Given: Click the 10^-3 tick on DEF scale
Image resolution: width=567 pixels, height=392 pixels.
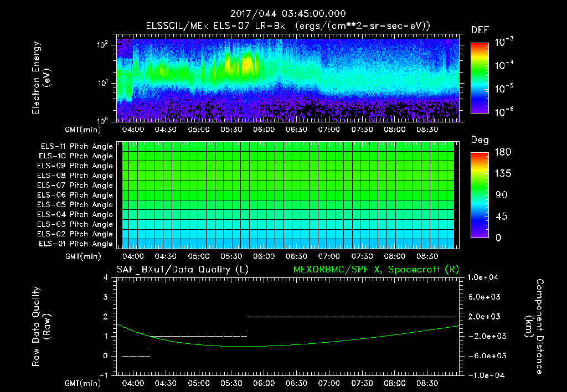Looking at the screenshot, I should [x=504, y=42].
